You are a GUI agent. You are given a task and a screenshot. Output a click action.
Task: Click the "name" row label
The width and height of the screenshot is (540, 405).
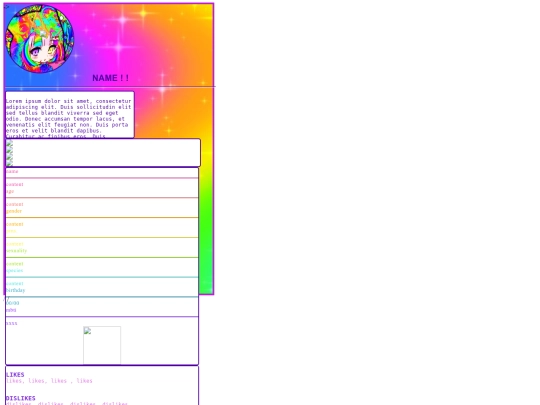point(12,171)
